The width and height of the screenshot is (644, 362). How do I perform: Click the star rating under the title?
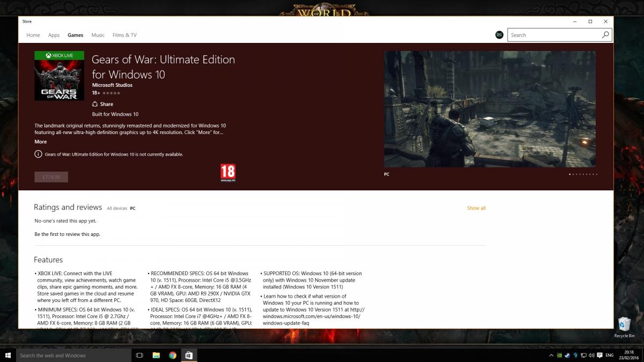tap(111, 93)
